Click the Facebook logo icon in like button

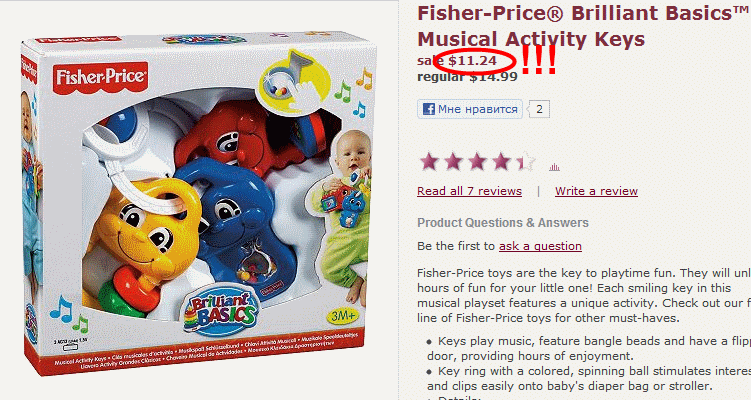tap(429, 109)
